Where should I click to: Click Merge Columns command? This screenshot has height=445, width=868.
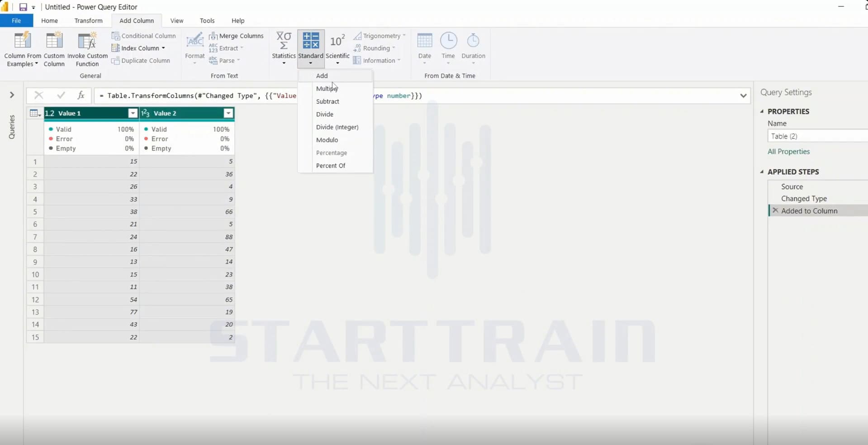pos(236,36)
